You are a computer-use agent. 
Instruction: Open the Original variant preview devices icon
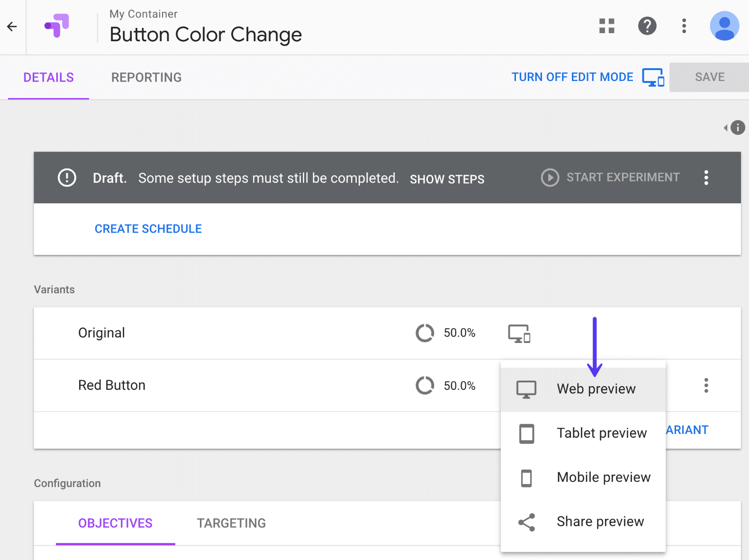pos(519,334)
